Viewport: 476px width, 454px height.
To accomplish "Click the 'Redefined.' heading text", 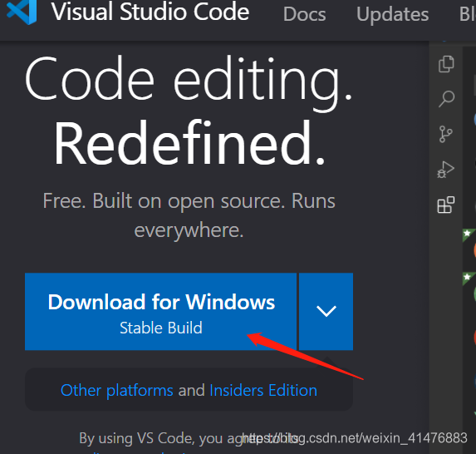I will (x=189, y=143).
